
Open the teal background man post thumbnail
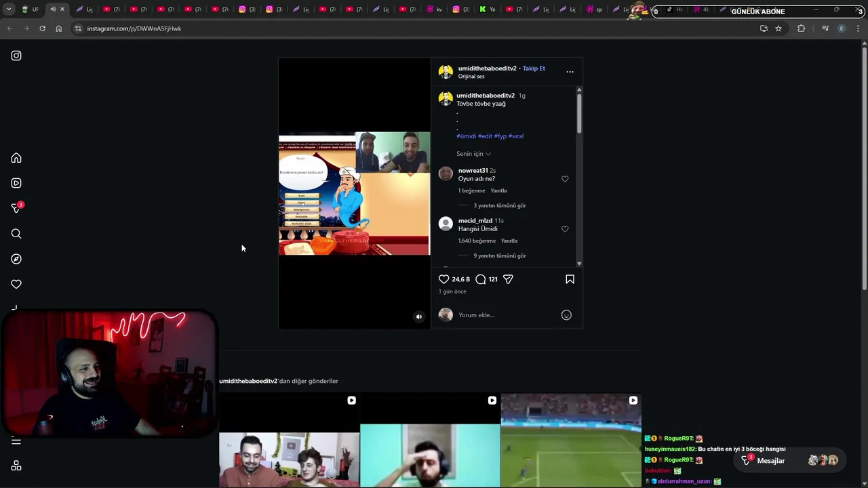click(x=430, y=440)
